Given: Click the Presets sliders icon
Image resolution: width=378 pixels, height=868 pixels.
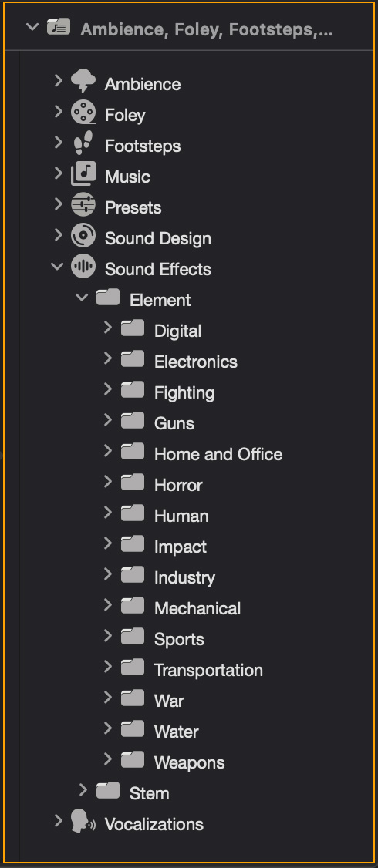Looking at the screenshot, I should point(83,205).
